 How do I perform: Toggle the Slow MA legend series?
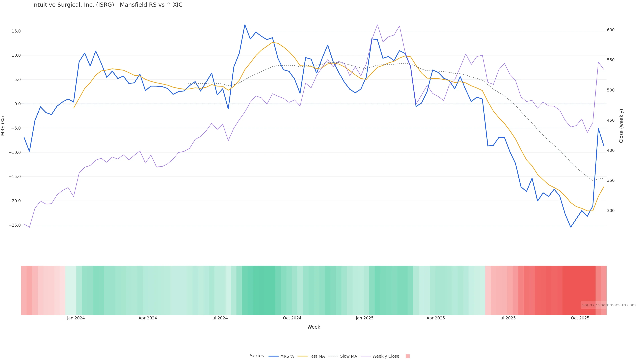pyautogui.click(x=348, y=356)
